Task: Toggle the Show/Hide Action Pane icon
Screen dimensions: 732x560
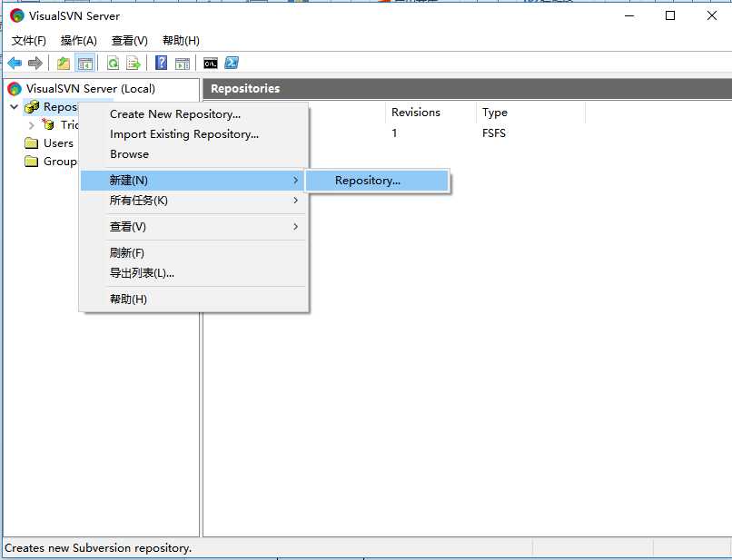Action: tap(183, 64)
